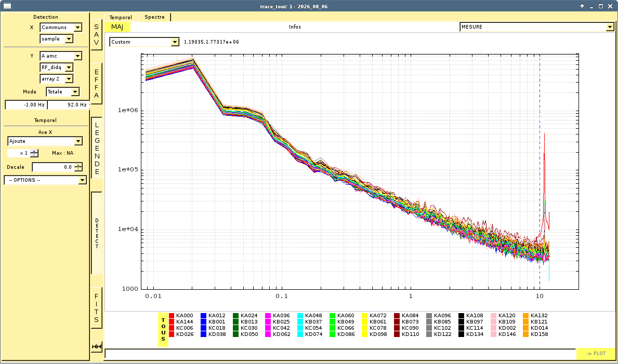
Task: Toggle the blue KA012 legend color box
Action: (x=204, y=316)
